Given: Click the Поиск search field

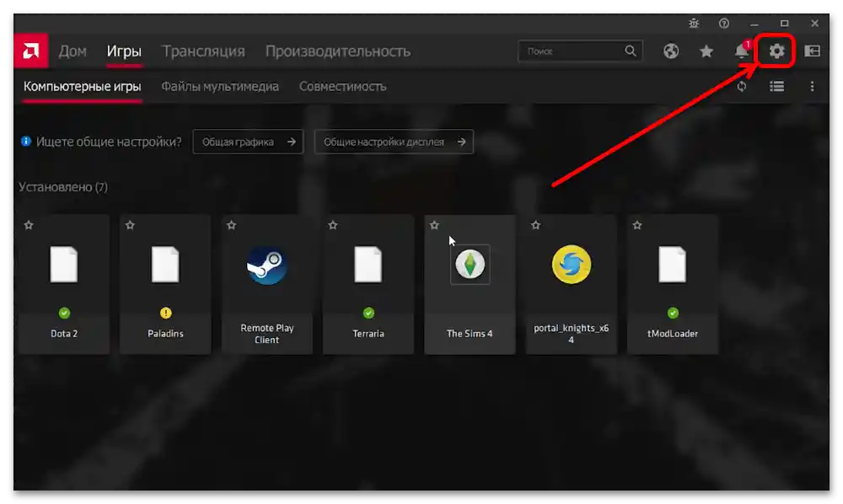Looking at the screenshot, I should point(580,51).
